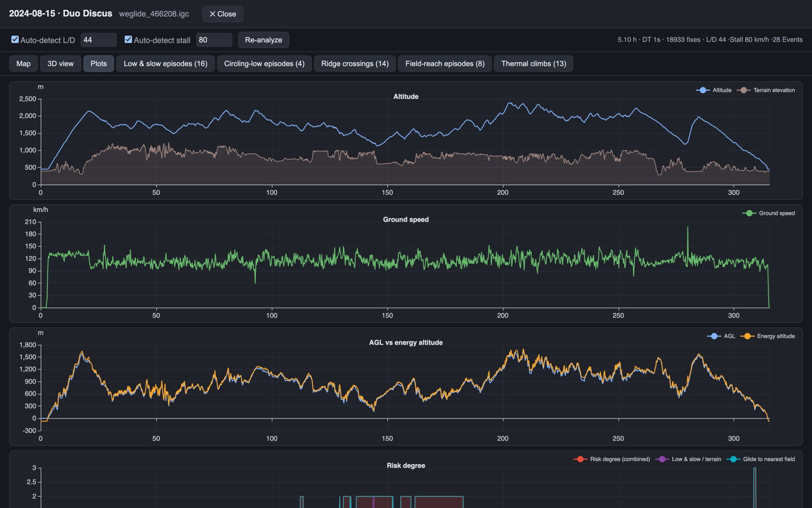
Task: Click the Re-analyze button
Action: click(263, 40)
